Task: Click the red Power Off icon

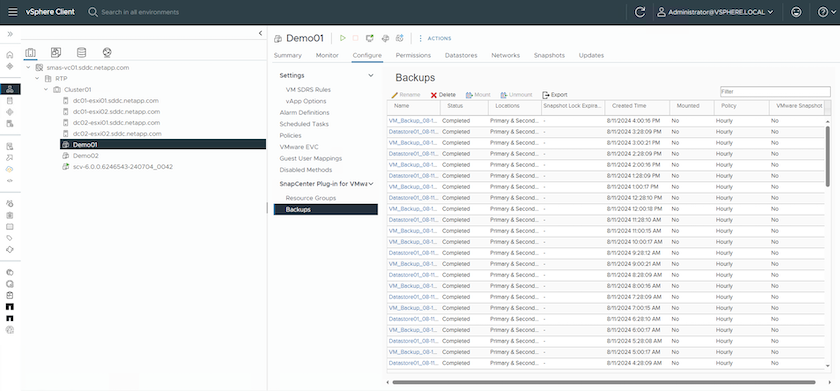Action: [x=355, y=38]
